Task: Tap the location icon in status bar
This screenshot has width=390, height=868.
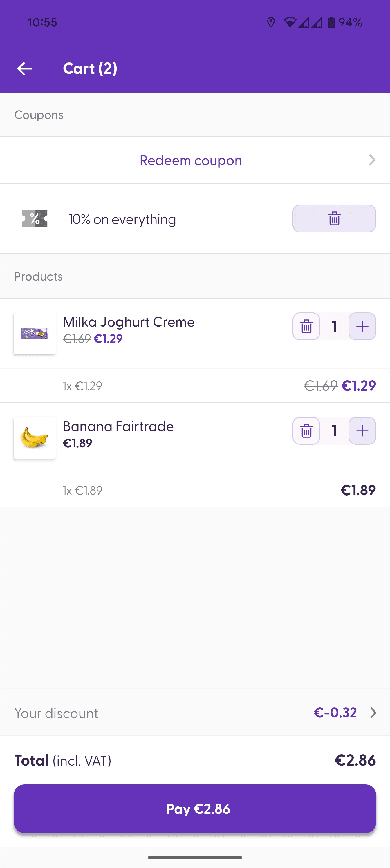Action: (x=271, y=23)
